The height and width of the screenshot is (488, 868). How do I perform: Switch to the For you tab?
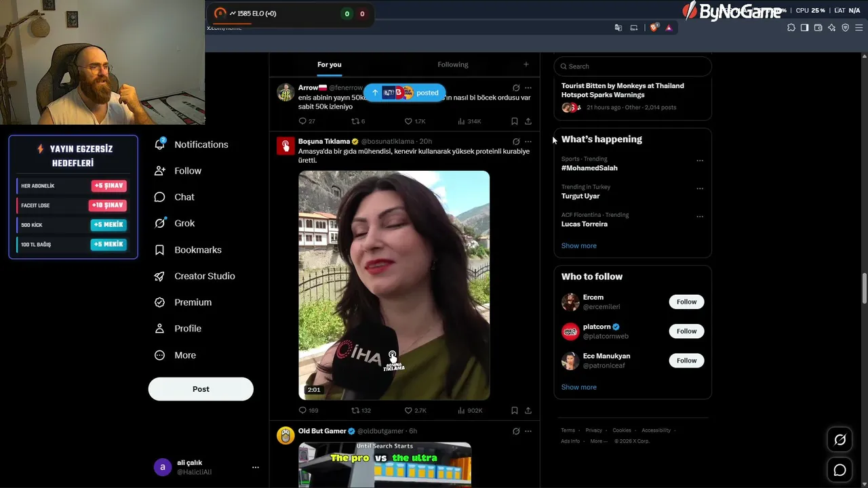(x=330, y=64)
